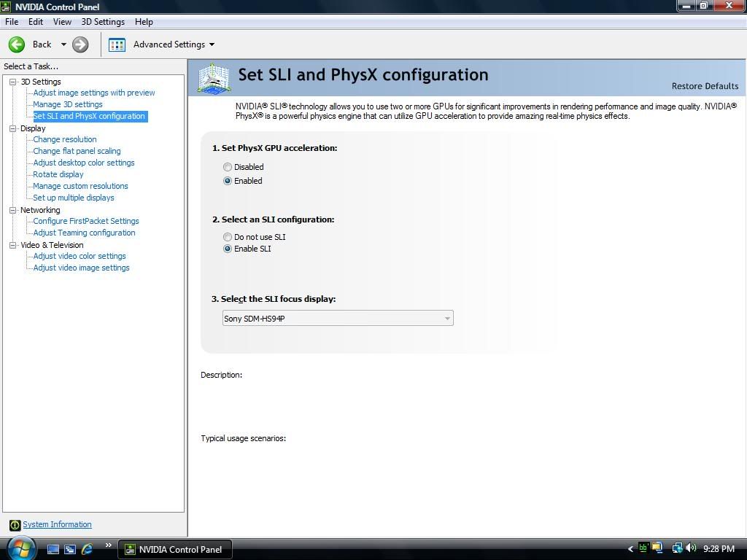Open 'Configure FirstPacket Settings' task
747x560 pixels.
(x=86, y=221)
